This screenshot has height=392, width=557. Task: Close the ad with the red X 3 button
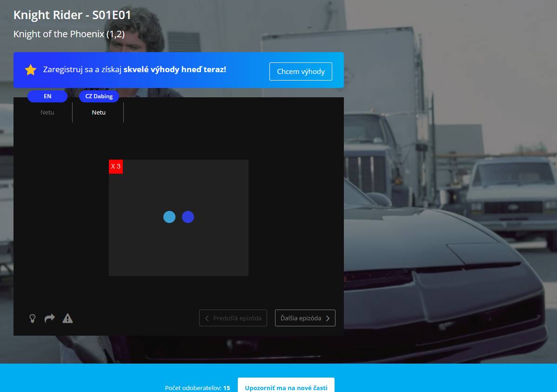click(x=116, y=166)
